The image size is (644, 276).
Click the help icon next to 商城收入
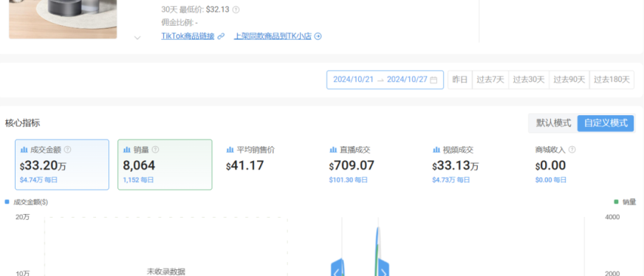tap(572, 150)
